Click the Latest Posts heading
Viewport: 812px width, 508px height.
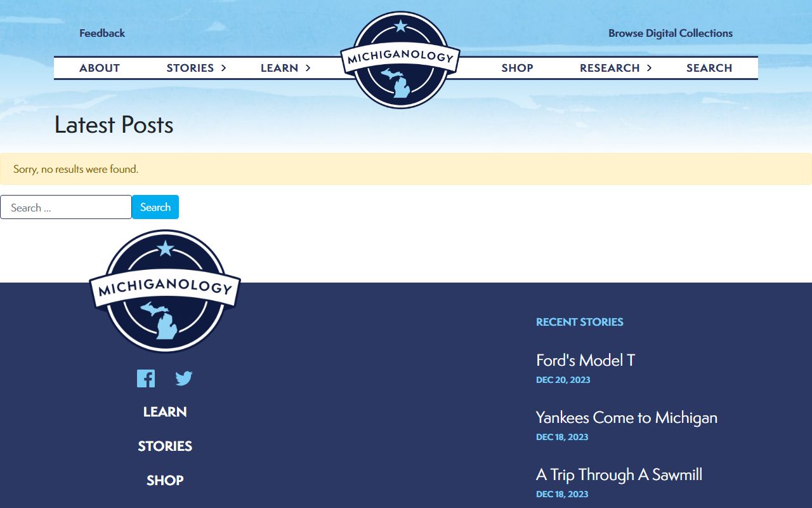114,124
